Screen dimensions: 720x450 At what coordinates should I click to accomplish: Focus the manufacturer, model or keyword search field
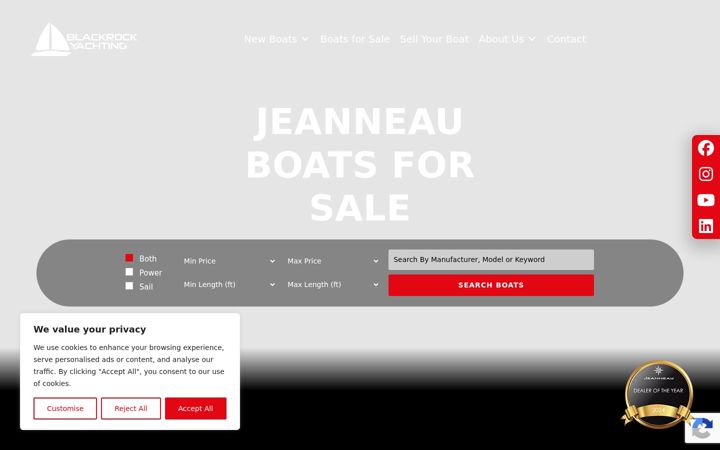point(491,259)
